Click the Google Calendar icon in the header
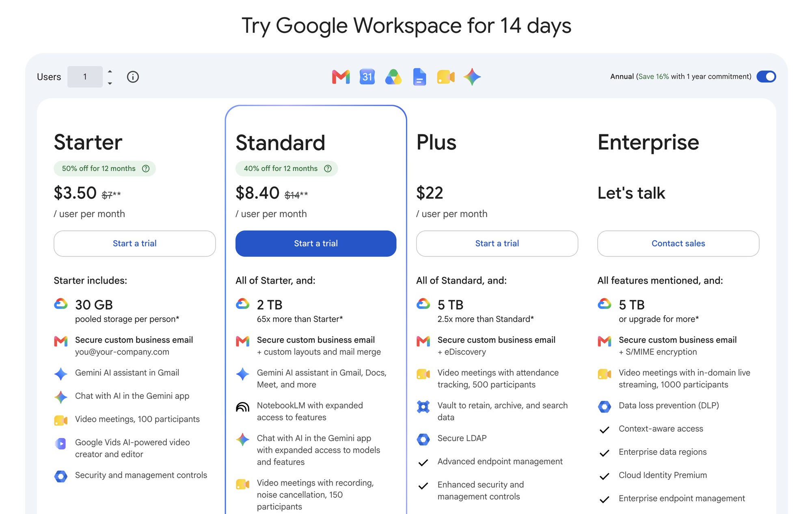This screenshot has height=514, width=812. (x=367, y=77)
